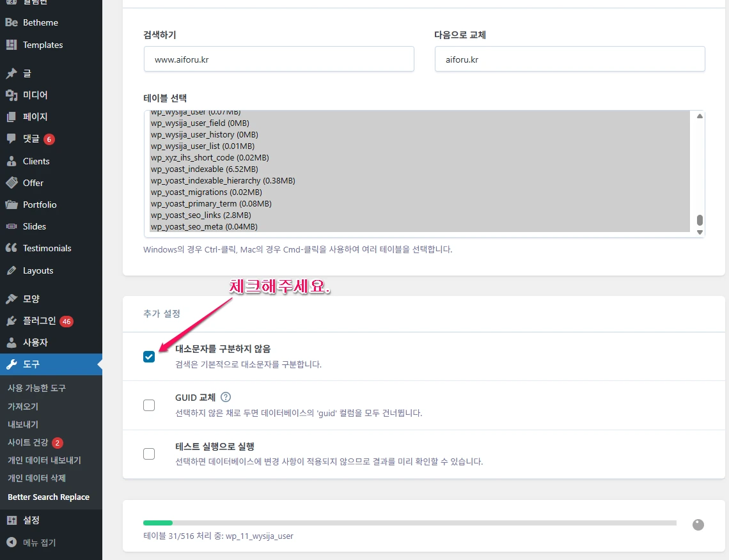View pending 댓글 comments
Image resolution: width=729 pixels, height=560 pixels.
pyautogui.click(x=29, y=138)
